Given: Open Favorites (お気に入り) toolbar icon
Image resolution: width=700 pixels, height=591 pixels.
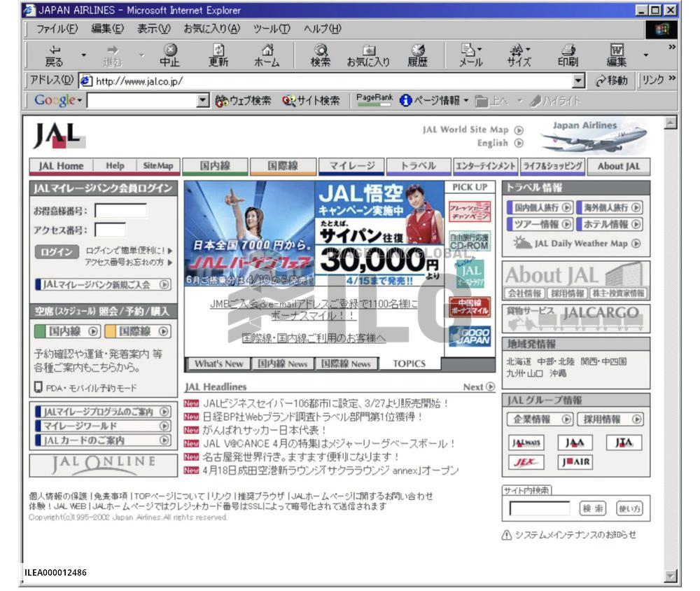Looking at the screenshot, I should (x=368, y=56).
